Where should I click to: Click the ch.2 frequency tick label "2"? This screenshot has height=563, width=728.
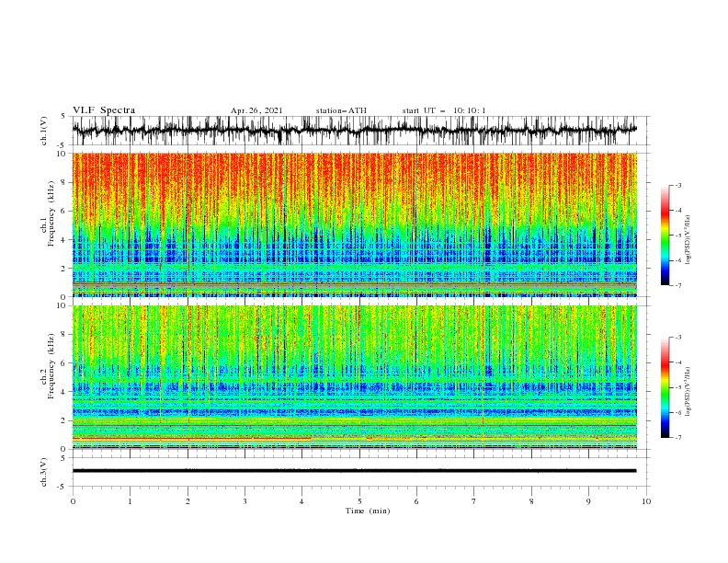tap(64, 420)
